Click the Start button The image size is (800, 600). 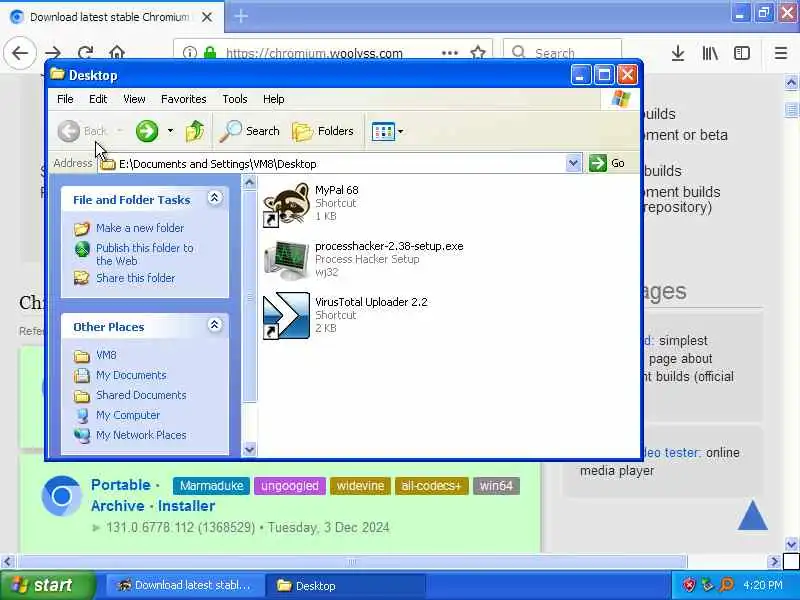pyautogui.click(x=48, y=585)
